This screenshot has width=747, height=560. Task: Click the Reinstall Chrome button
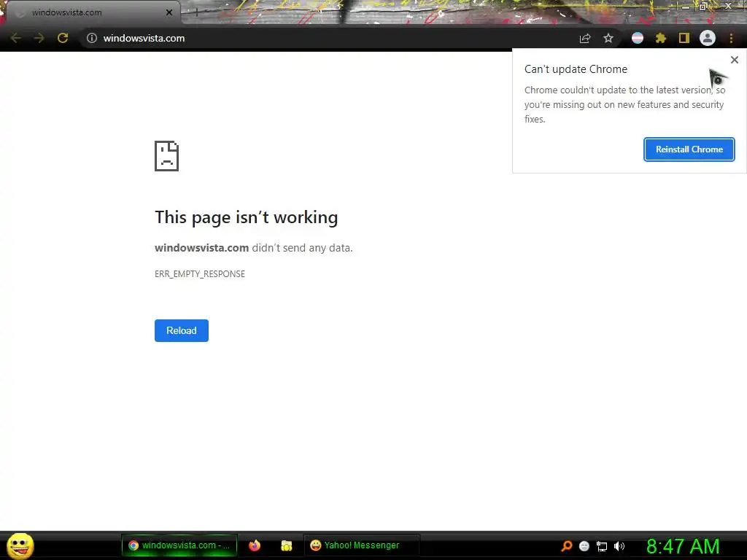689,149
